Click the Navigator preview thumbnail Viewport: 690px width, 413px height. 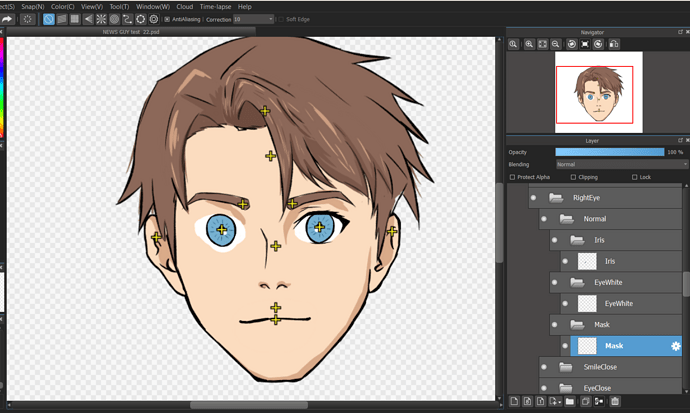(x=598, y=92)
